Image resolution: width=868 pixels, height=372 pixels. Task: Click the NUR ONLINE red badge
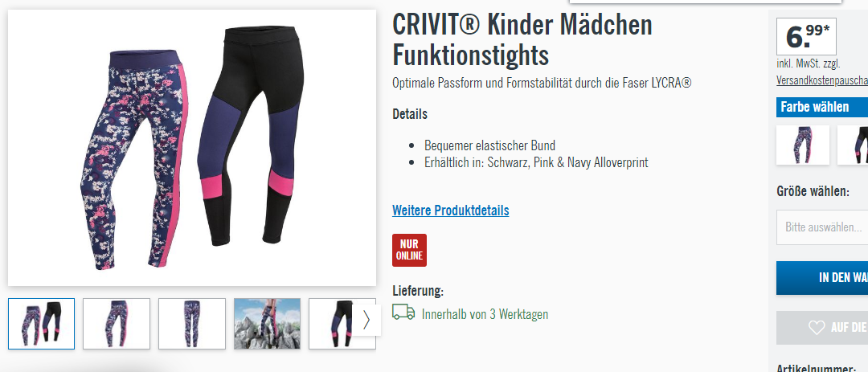pyautogui.click(x=409, y=250)
